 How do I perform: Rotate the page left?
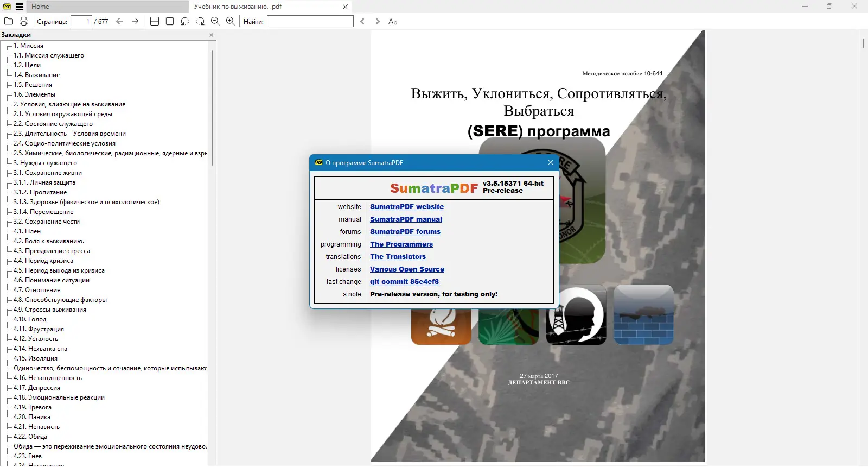pos(185,21)
